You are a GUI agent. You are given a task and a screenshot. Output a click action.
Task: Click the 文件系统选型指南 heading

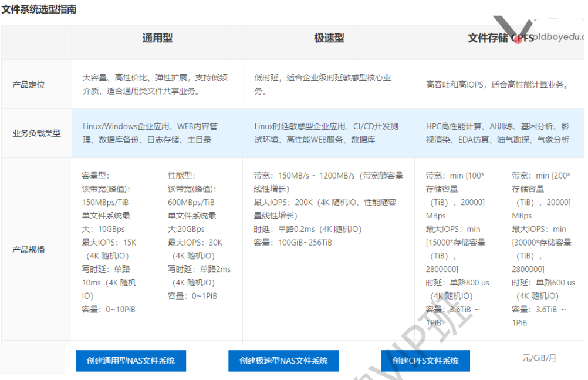(x=39, y=9)
